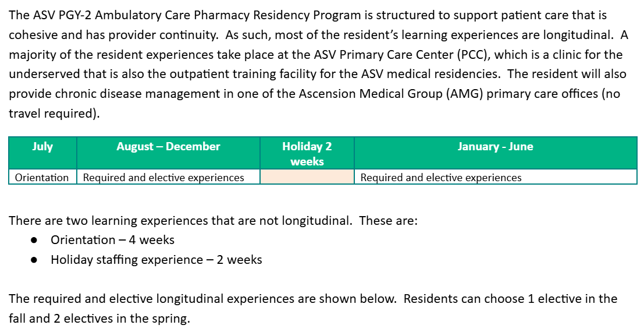Image resolution: width=644 pixels, height=332 pixels.
Task: Click the words "travel required)." in the paragraph
Action: click(54, 114)
